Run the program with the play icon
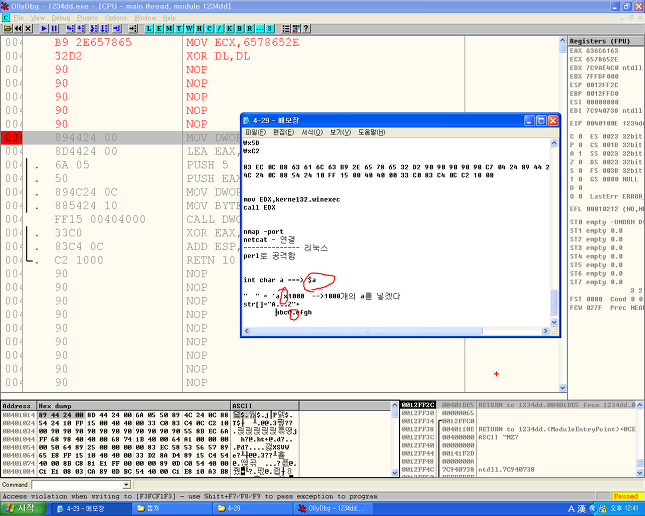 click(x=44, y=28)
